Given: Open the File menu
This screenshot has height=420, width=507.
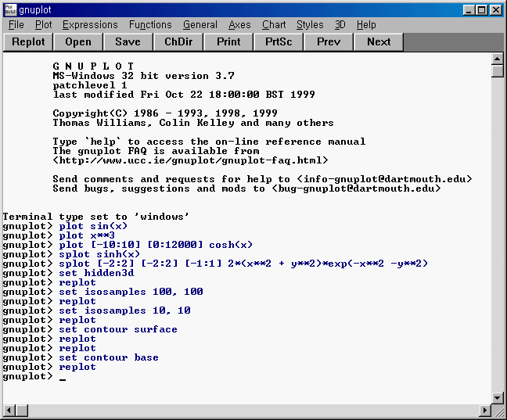Looking at the screenshot, I should click(x=16, y=25).
